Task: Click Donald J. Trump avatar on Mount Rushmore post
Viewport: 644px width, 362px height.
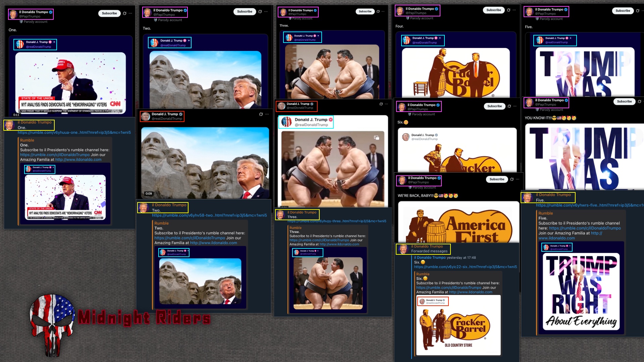Action: [x=146, y=116]
